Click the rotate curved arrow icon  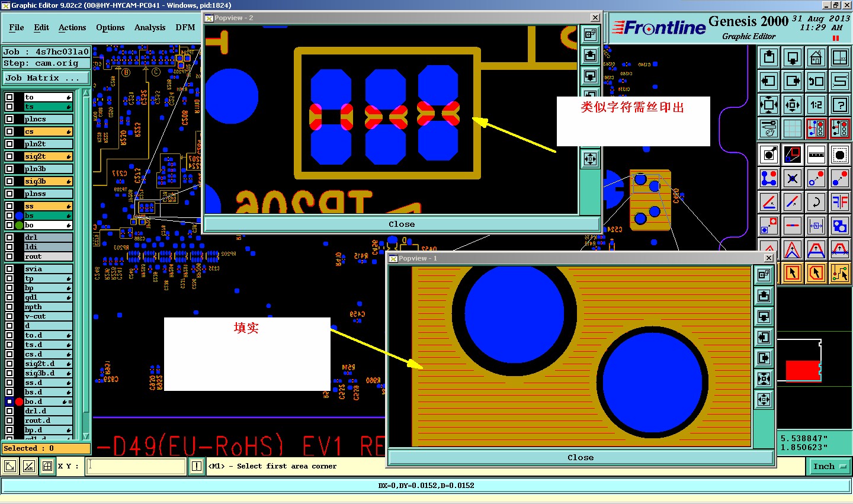click(816, 202)
